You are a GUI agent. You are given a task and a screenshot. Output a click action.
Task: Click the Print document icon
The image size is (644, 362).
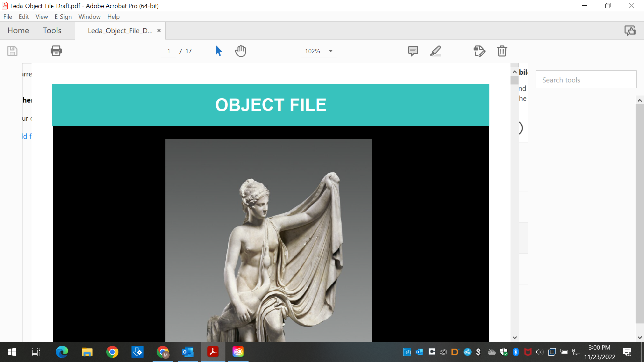pos(56,51)
